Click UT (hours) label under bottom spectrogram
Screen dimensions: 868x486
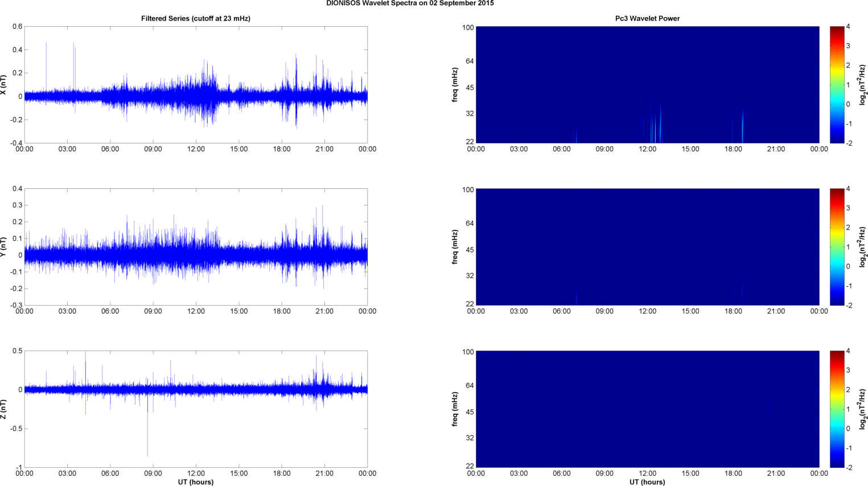click(647, 482)
